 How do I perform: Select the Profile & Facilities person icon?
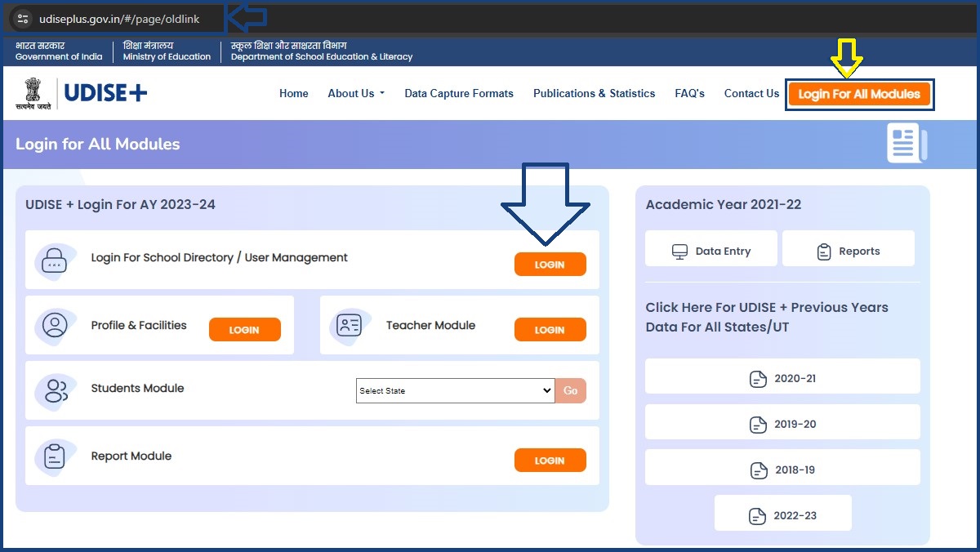pos(55,325)
